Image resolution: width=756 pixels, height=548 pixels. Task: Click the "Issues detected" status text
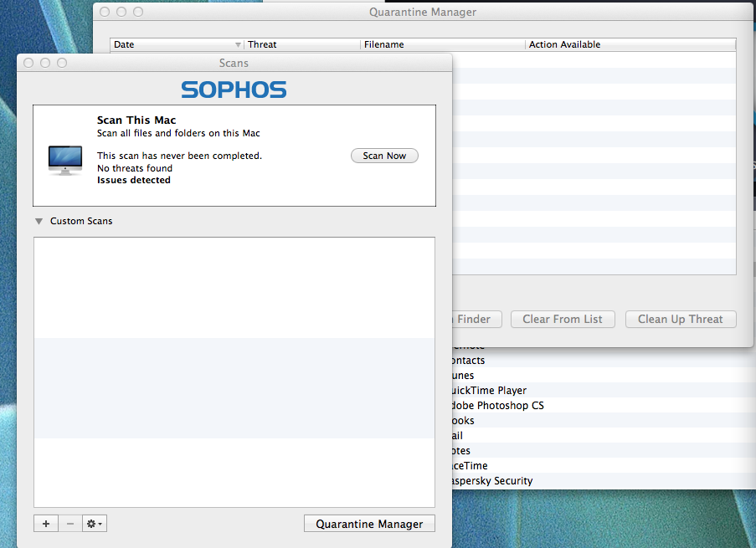coord(134,180)
